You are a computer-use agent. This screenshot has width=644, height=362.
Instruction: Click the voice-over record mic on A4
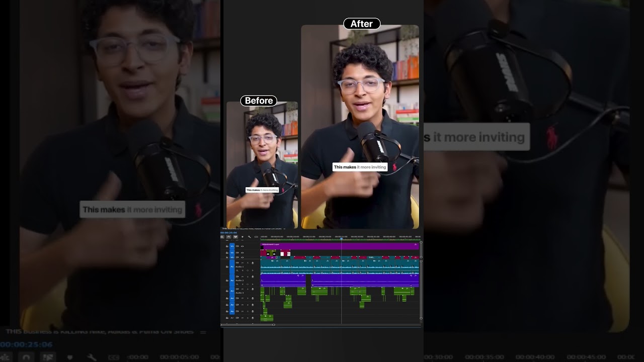[x=253, y=298]
